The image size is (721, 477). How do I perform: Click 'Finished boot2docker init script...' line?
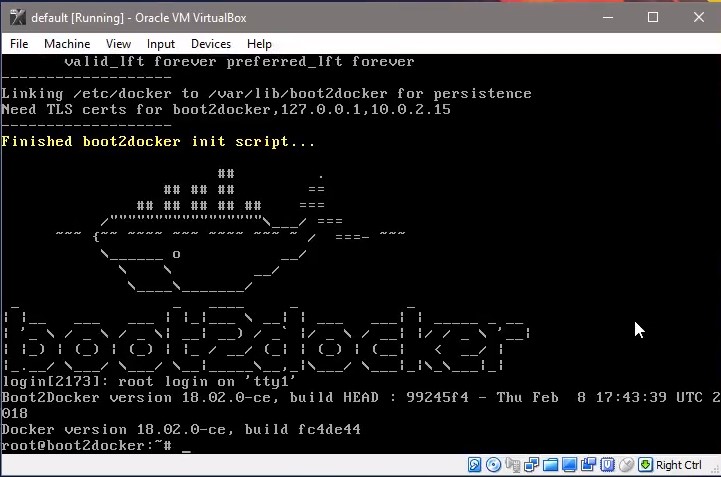click(158, 141)
